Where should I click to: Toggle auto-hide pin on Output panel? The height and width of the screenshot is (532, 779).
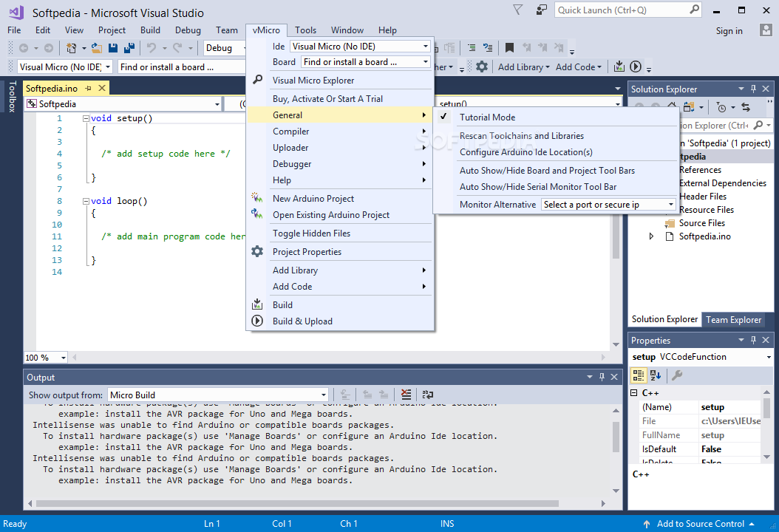[602, 377]
